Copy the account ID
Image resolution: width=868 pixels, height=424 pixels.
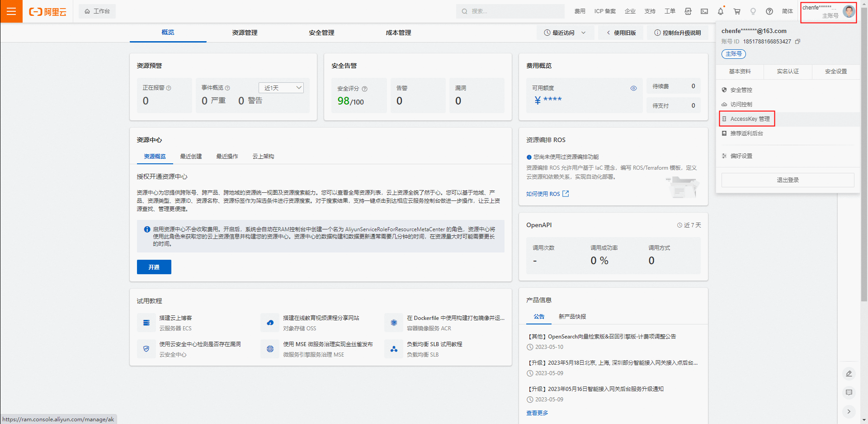798,42
